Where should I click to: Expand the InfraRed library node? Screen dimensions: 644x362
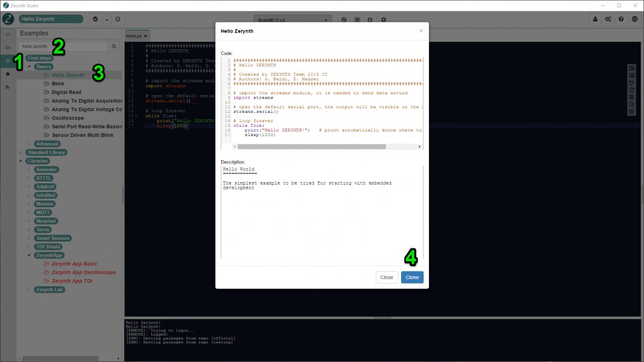point(29,195)
